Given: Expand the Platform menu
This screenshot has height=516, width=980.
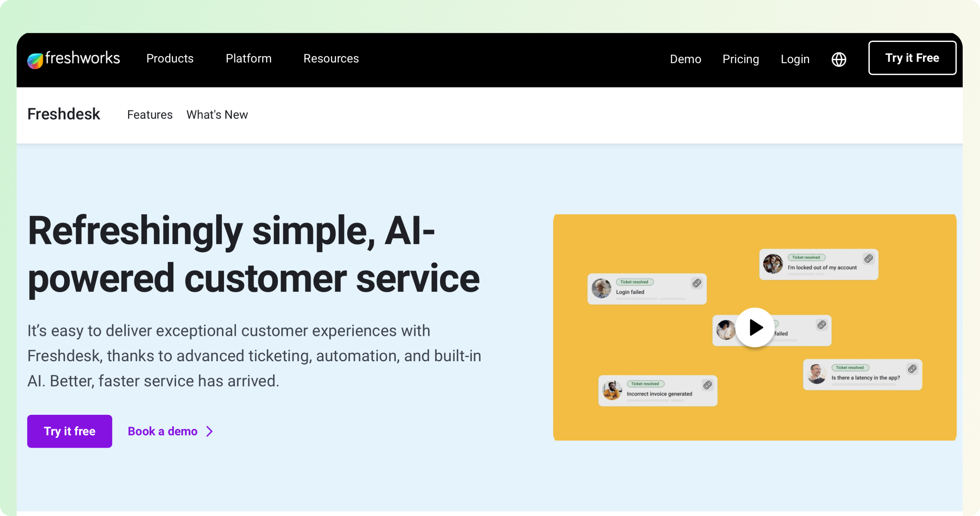Looking at the screenshot, I should (248, 59).
